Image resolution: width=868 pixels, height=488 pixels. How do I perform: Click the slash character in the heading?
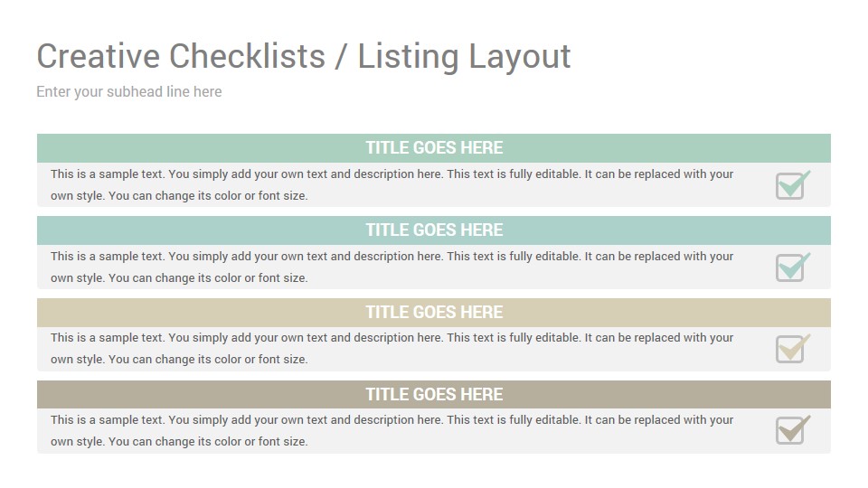click(x=341, y=56)
